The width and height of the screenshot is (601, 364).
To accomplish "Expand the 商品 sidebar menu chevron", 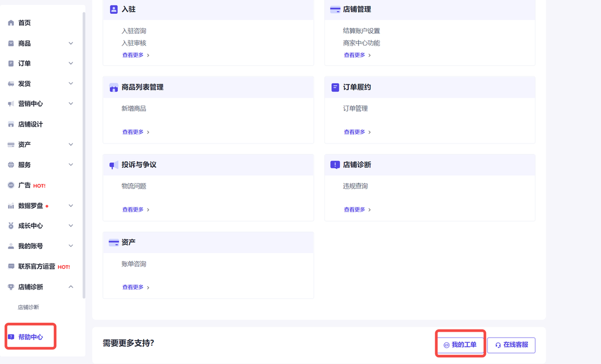I will 71,43.
